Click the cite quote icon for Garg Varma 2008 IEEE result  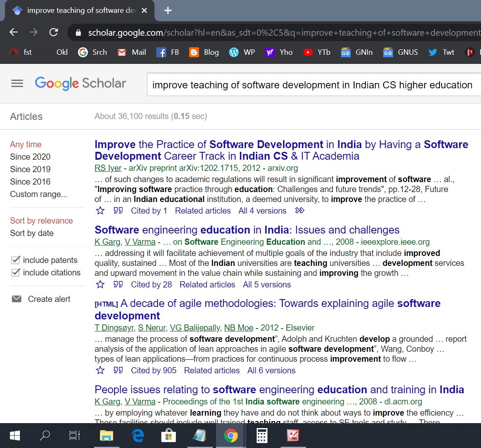coord(118,285)
